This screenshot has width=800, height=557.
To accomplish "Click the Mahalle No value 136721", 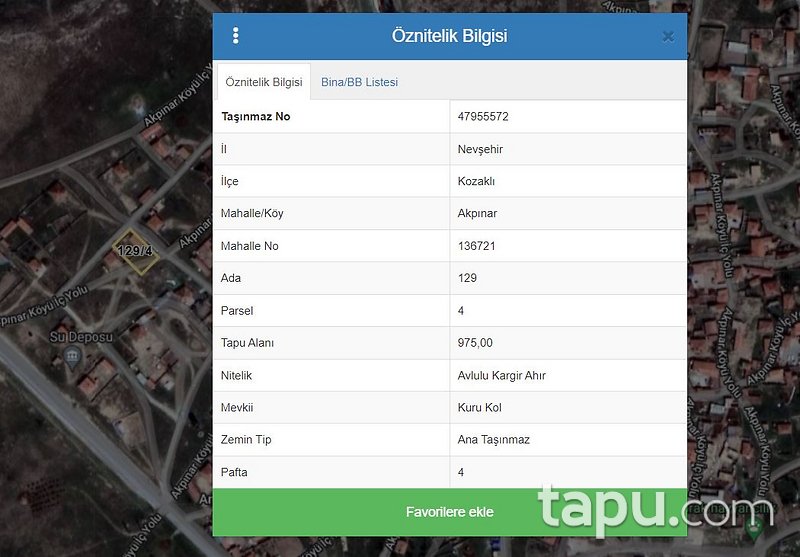I will point(476,246).
